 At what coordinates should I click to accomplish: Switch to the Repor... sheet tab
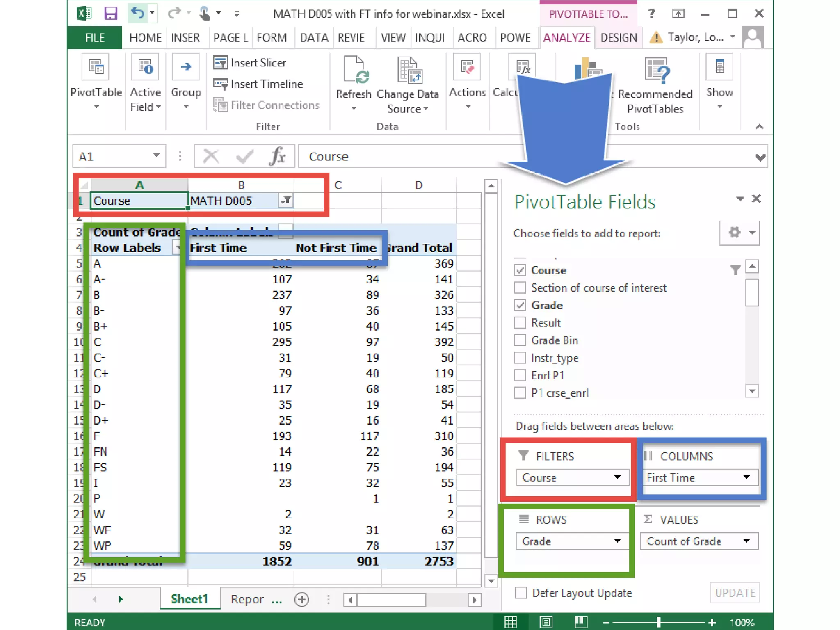(x=247, y=599)
